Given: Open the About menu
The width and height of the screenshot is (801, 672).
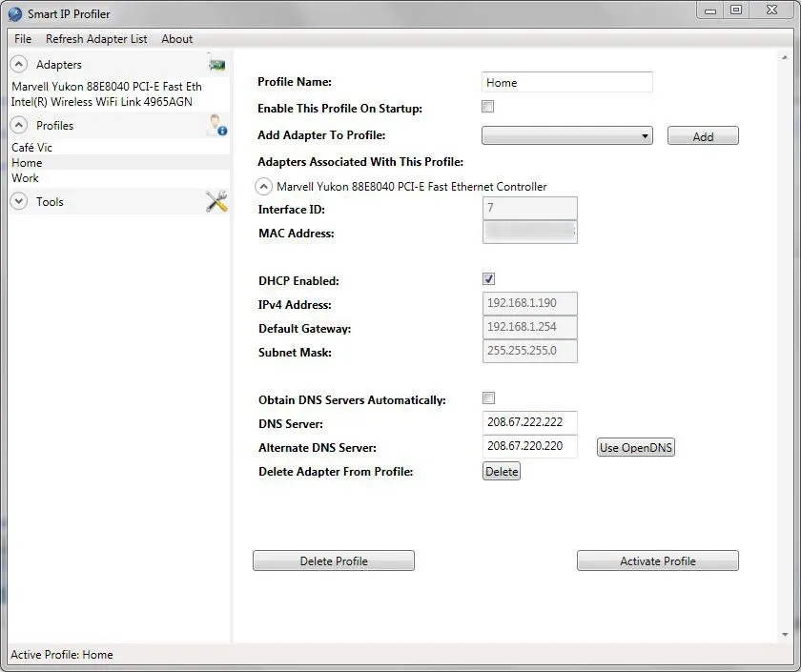Looking at the screenshot, I should 176,39.
